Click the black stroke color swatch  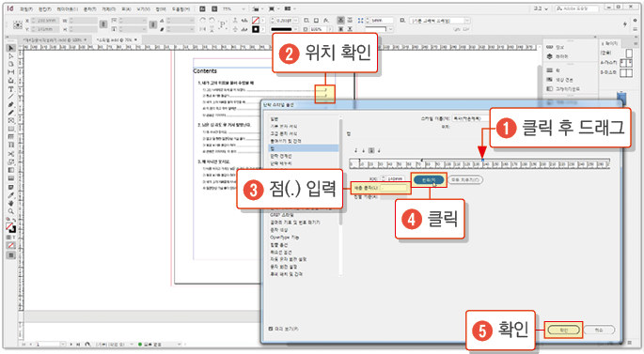(x=256, y=29)
